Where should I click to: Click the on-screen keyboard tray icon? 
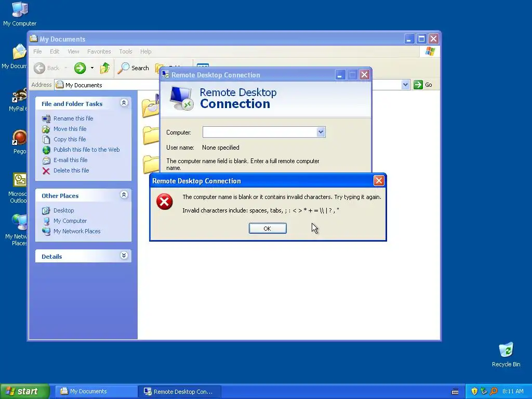pos(455,392)
